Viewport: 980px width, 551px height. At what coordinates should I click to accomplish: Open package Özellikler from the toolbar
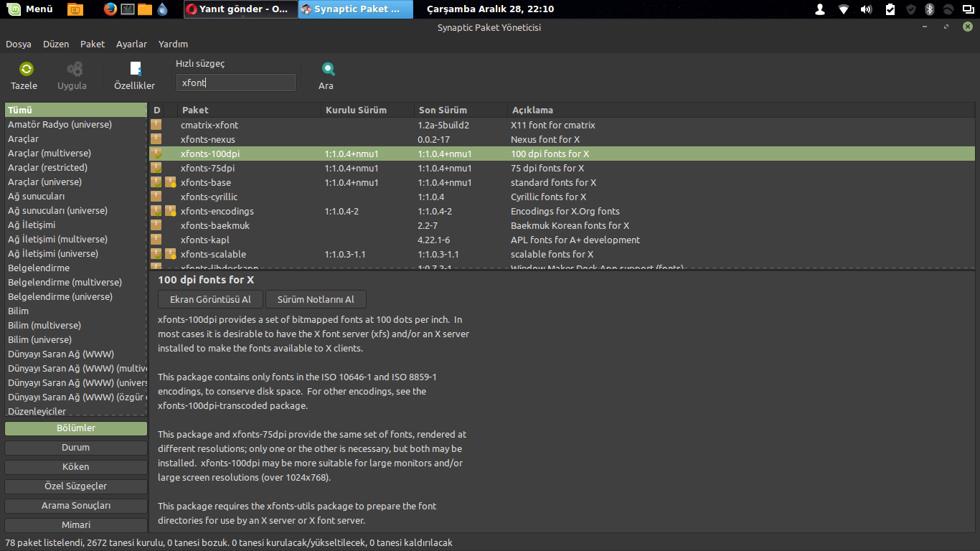tap(135, 75)
